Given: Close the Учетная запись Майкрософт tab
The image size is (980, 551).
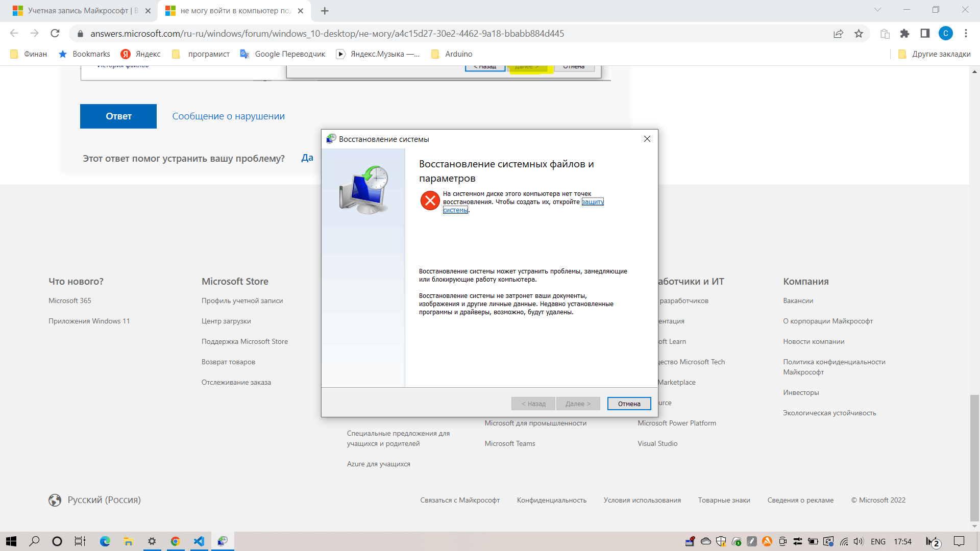Looking at the screenshot, I should (148, 11).
